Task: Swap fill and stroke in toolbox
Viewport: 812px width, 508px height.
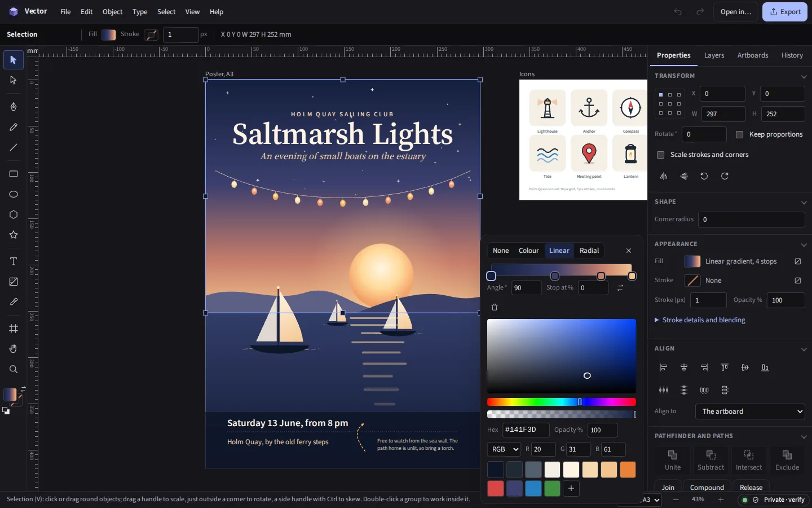Action: click(x=23, y=388)
